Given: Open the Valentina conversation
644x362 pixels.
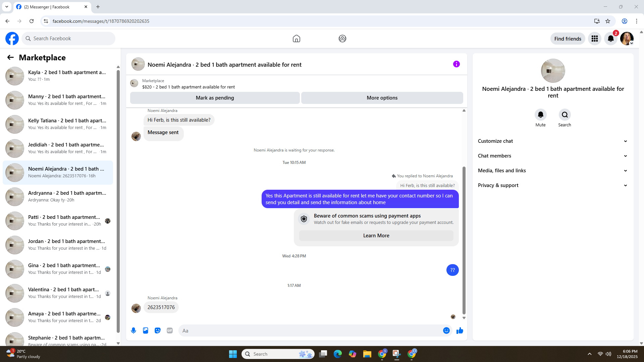Looking at the screenshot, I should tap(58, 293).
